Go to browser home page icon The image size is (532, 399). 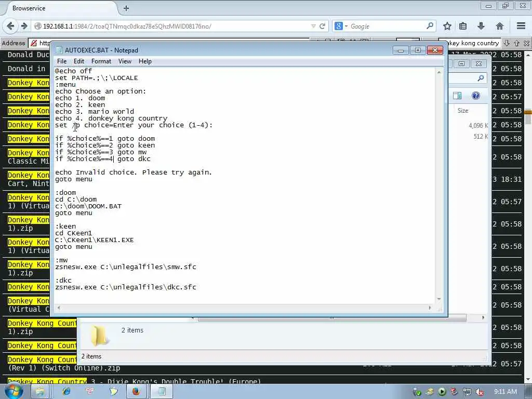[x=499, y=26]
